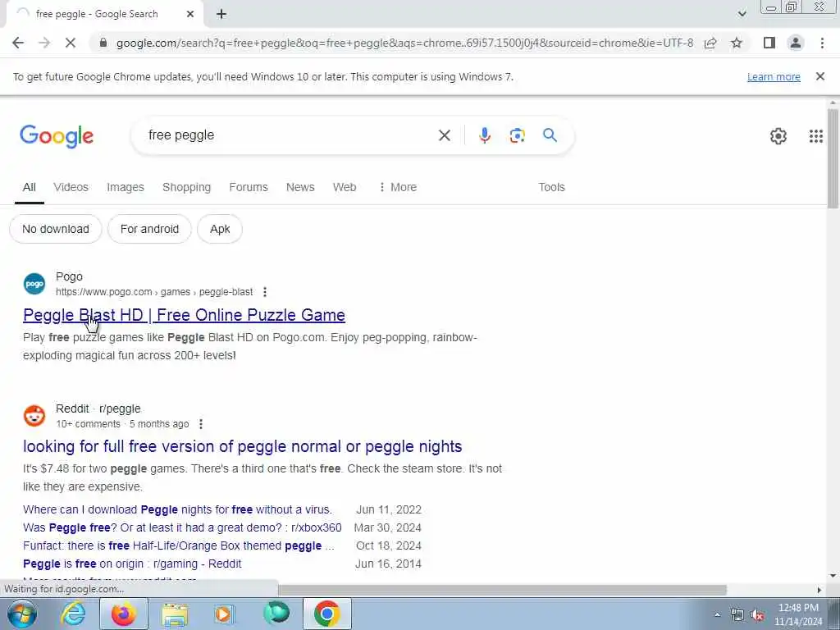This screenshot has width=840, height=630.
Task: Dismiss the Chrome update notification bar
Action: pos(820,76)
